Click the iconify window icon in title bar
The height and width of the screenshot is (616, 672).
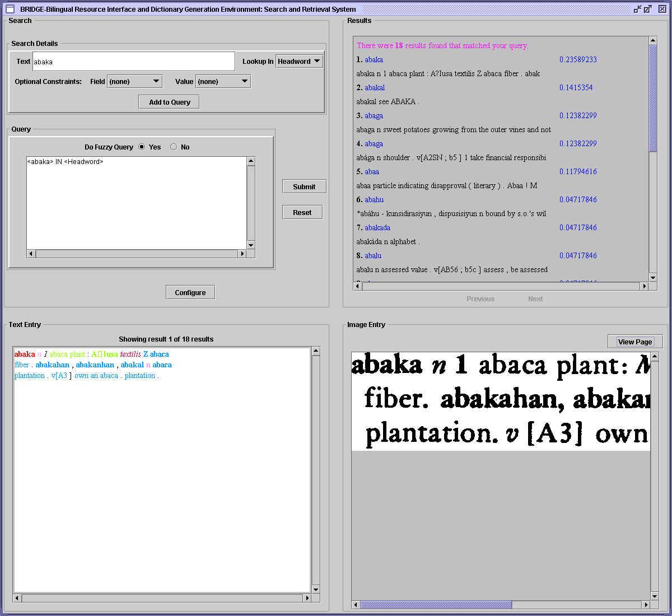tap(637, 9)
